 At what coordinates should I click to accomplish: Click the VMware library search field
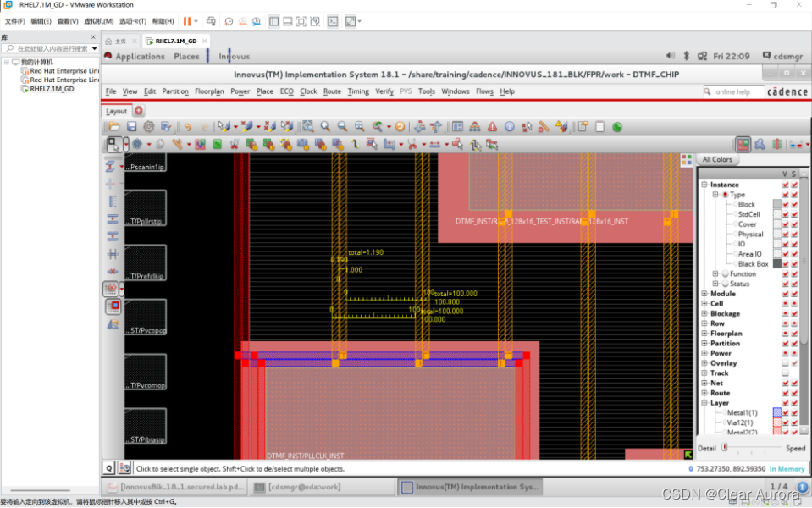click(50, 48)
